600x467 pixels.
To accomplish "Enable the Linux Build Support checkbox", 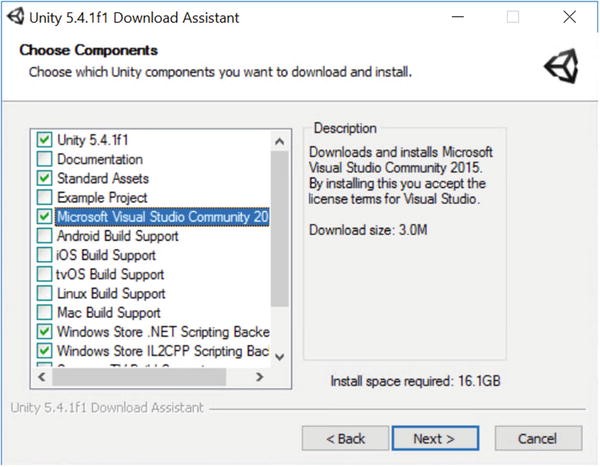I will coord(44,293).
